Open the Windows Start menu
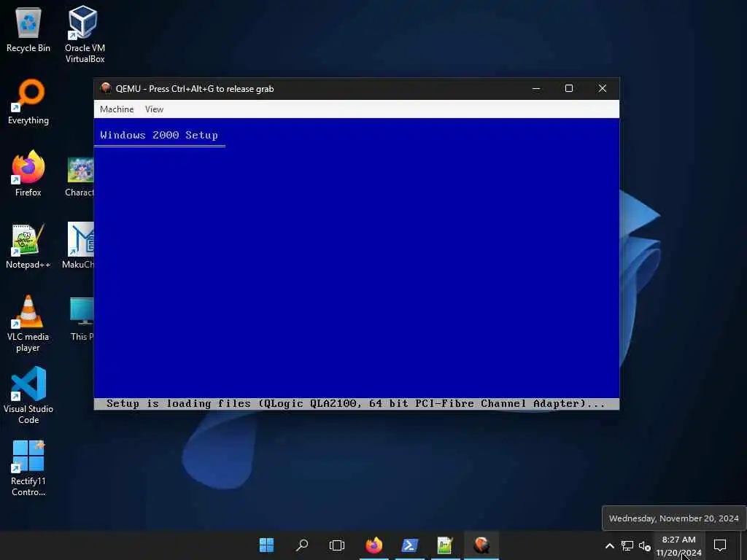Image resolution: width=747 pixels, height=560 pixels. point(266,545)
